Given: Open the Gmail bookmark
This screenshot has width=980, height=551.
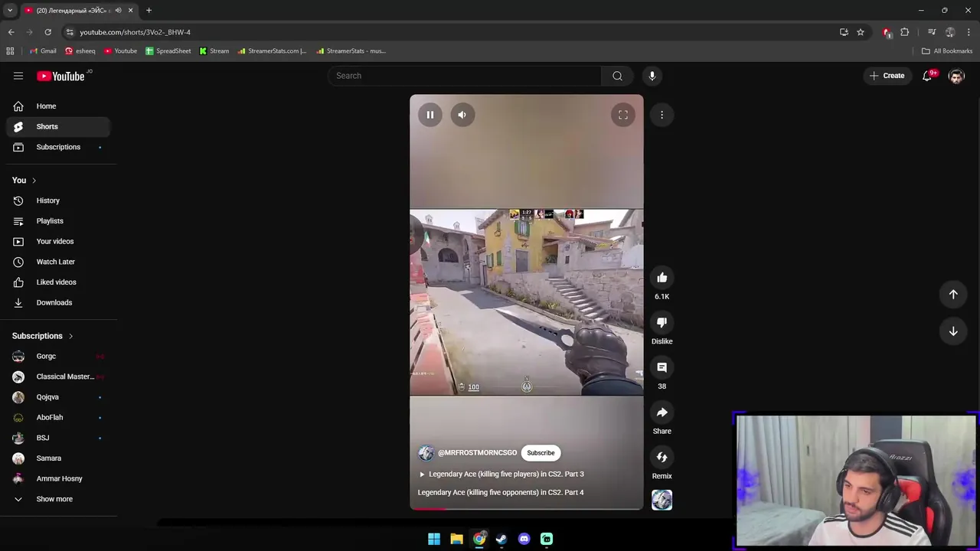Looking at the screenshot, I should (x=43, y=51).
